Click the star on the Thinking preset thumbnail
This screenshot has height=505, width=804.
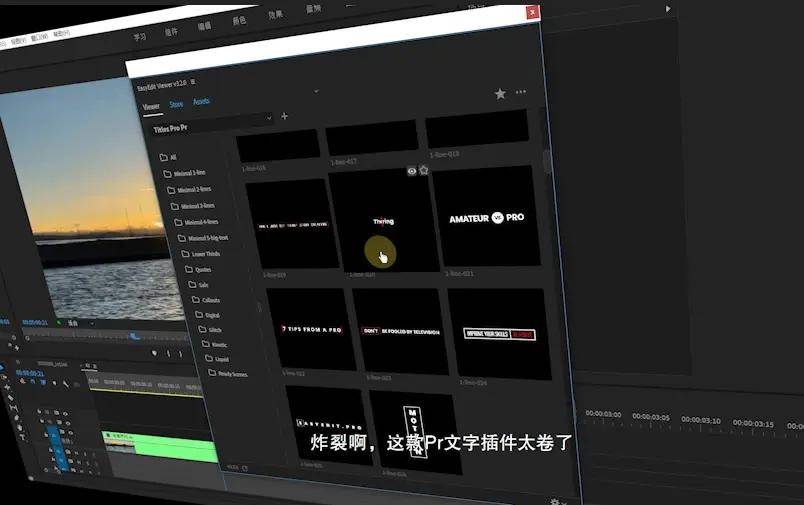tap(424, 170)
